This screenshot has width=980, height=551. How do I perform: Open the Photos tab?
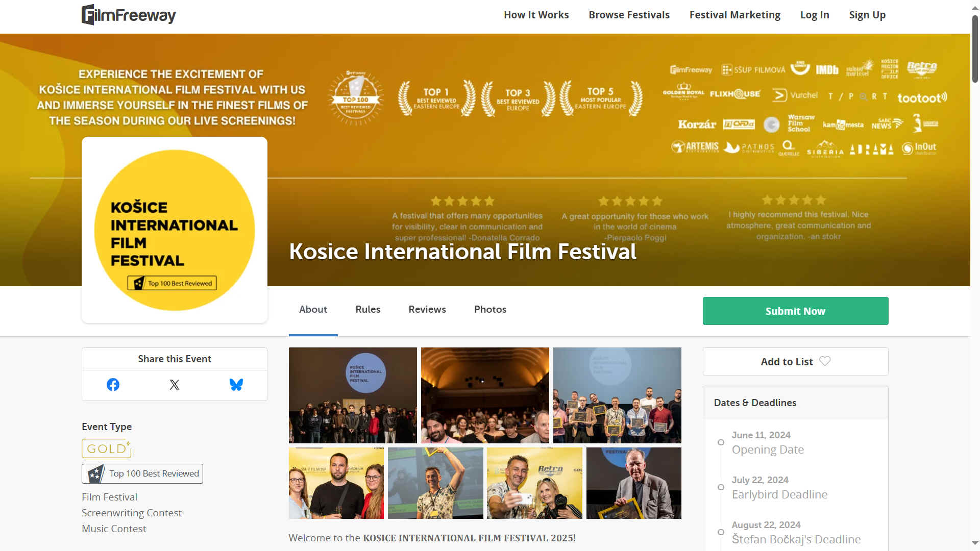(x=490, y=309)
